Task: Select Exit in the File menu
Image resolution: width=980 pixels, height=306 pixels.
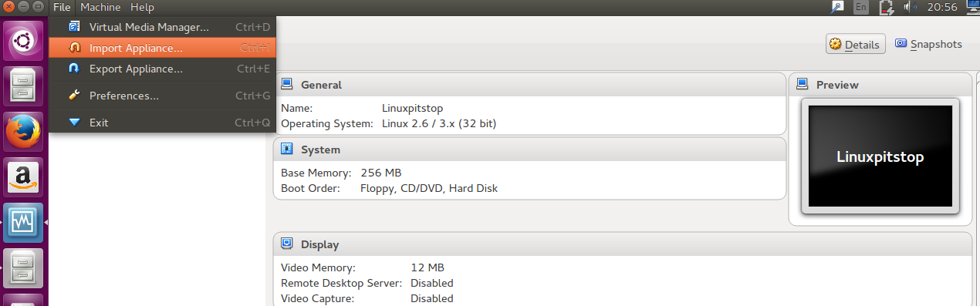Action: click(162, 123)
